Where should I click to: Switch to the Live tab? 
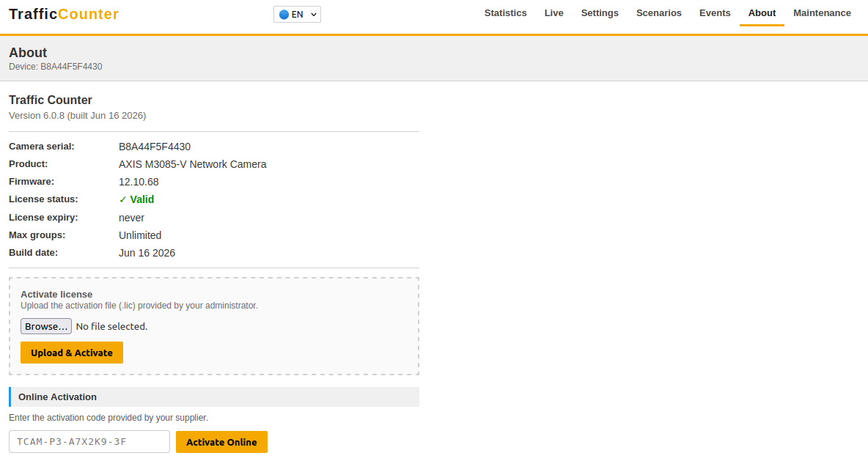(553, 13)
